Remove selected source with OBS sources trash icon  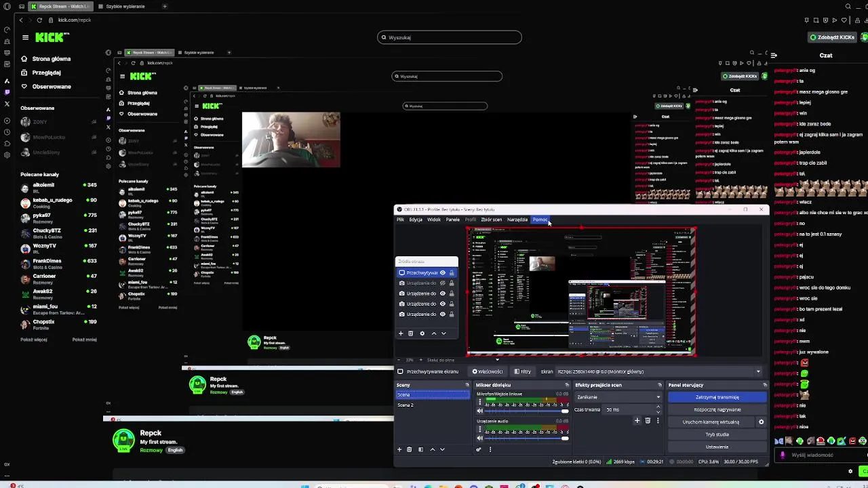click(410, 333)
